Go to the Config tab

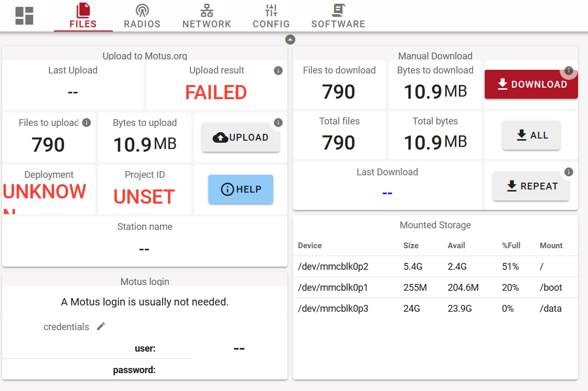coord(271,16)
